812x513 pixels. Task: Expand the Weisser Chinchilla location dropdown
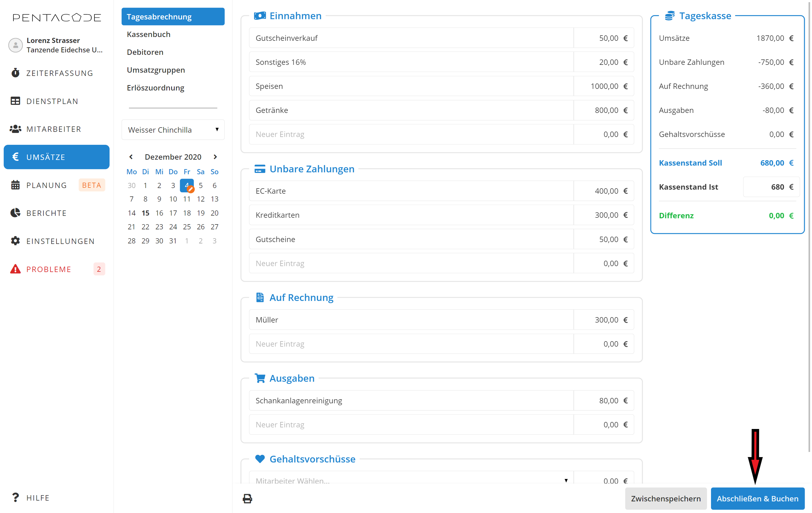(173, 130)
